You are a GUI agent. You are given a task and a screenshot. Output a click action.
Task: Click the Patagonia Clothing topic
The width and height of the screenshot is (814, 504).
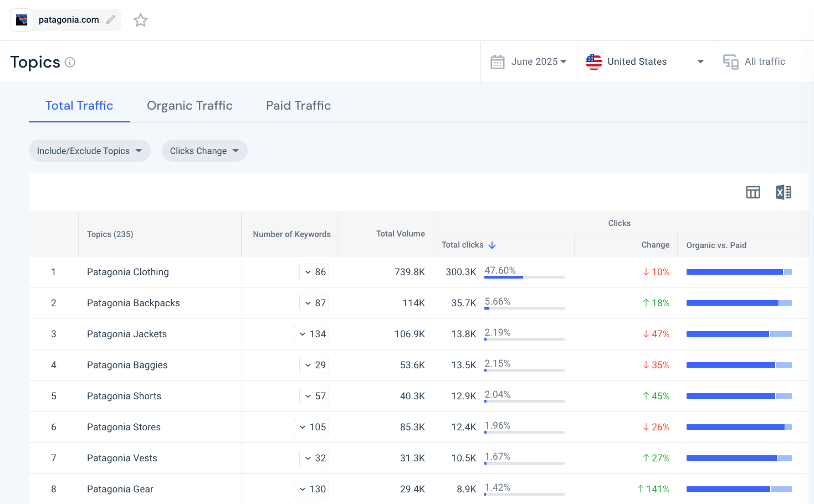click(x=128, y=272)
